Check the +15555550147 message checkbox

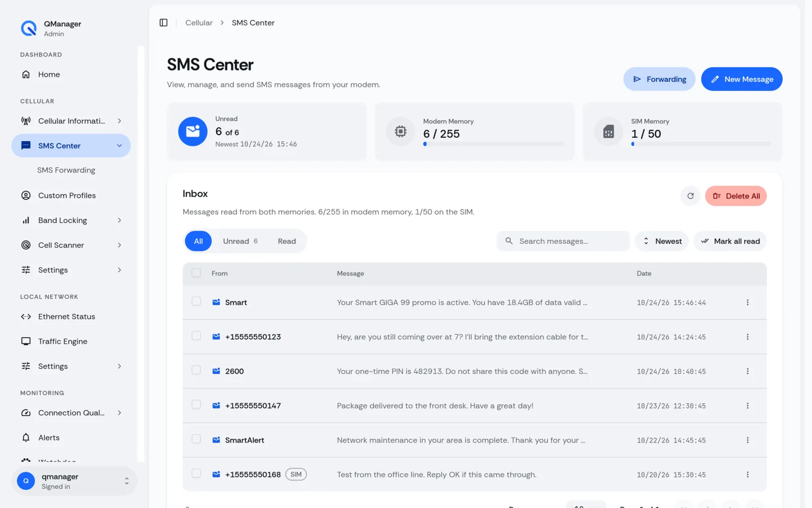[x=196, y=405]
